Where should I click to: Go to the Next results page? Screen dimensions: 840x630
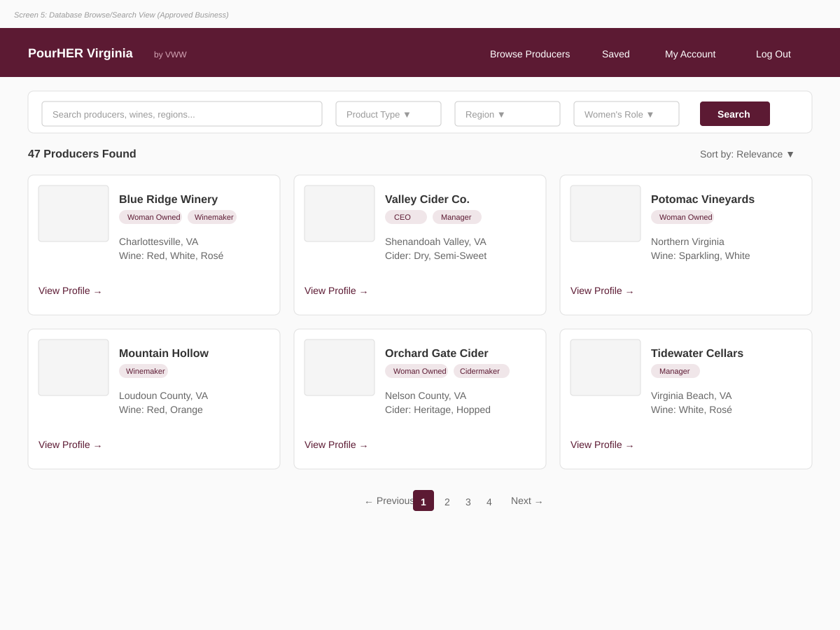[x=527, y=500]
